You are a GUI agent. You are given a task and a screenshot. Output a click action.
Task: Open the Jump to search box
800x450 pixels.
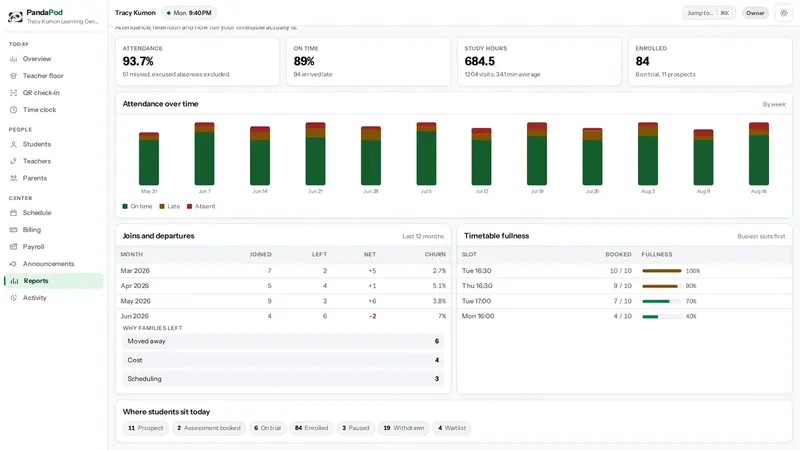pos(708,13)
